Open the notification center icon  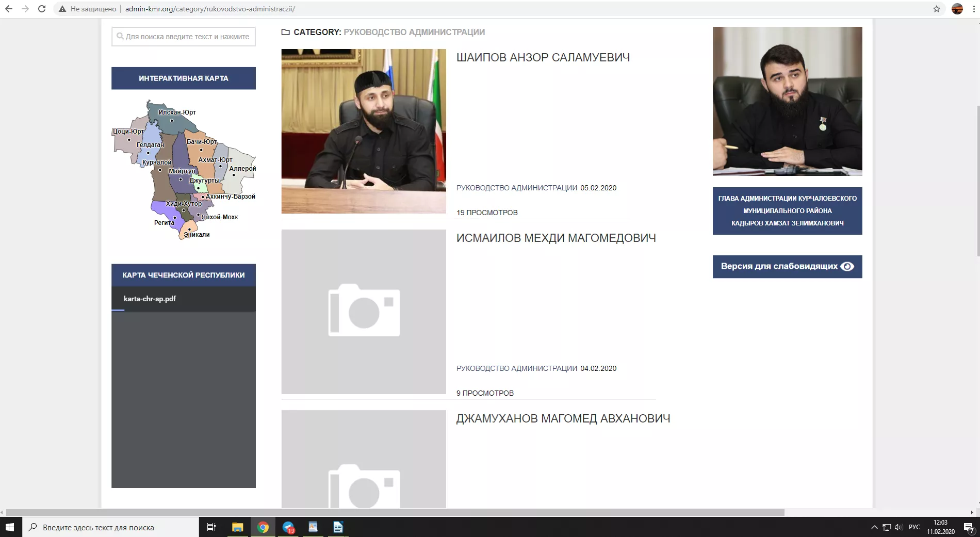tap(969, 527)
